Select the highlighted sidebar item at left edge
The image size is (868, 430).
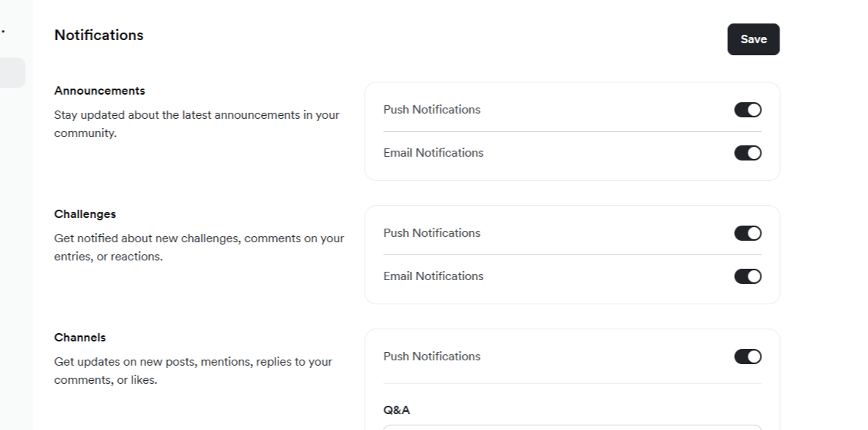(12, 73)
